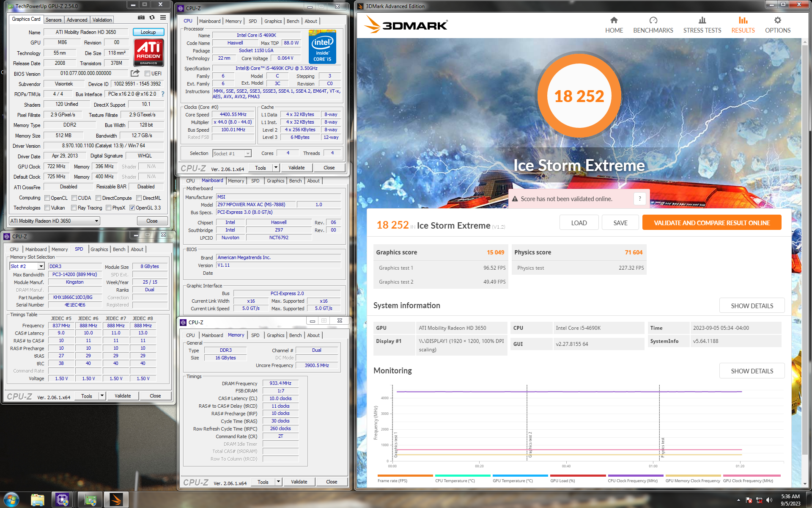Toggle the DirectCompute checkbox
This screenshot has height=508, width=812.
click(x=98, y=198)
